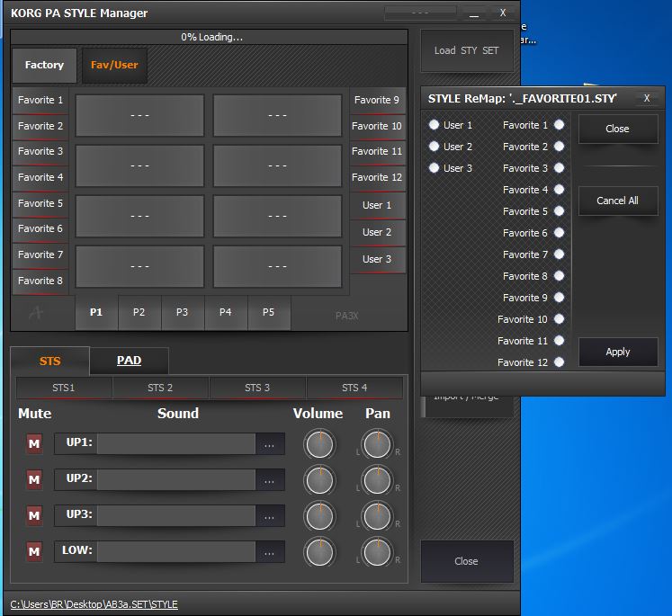Go to style page P5

tap(269, 312)
